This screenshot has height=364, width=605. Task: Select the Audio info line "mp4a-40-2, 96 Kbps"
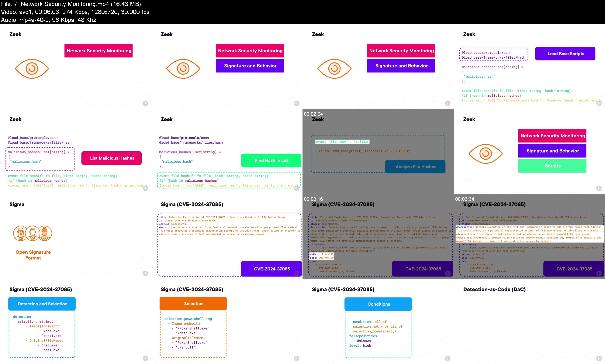tap(49, 20)
